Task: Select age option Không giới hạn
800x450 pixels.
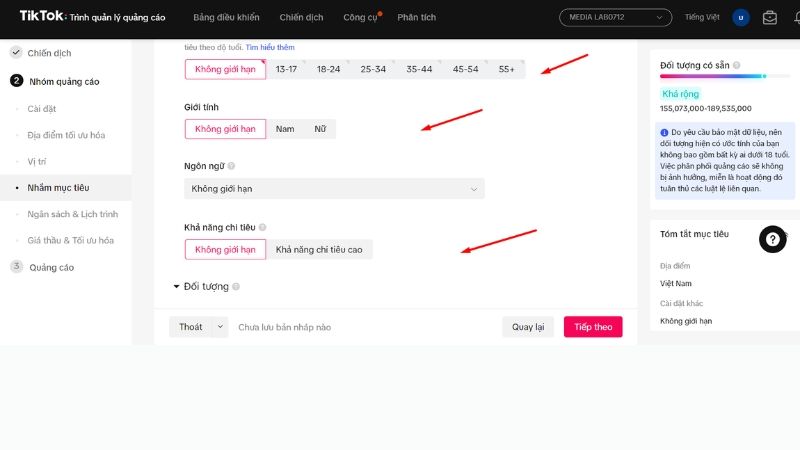Action: tap(225, 69)
